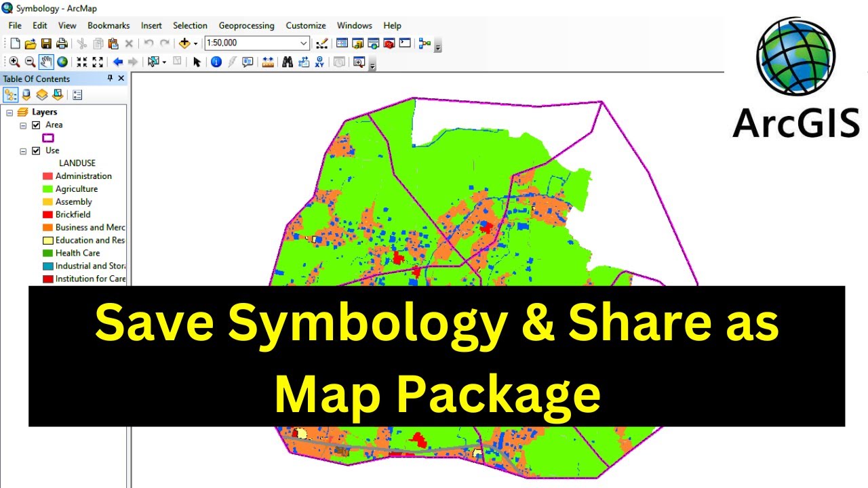List By Drawing Order in contents
868x488 pixels.
point(11,95)
